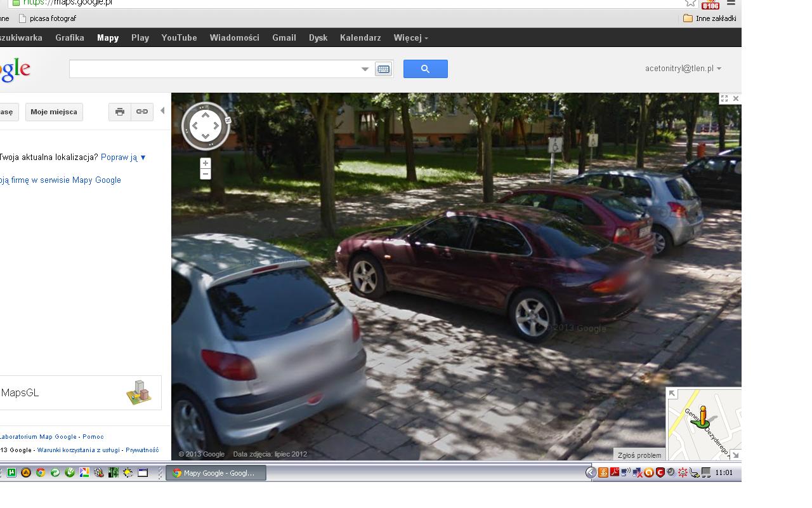Image resolution: width=812 pixels, height=508 pixels.
Task: Open the on-screen keyboard input tool
Action: coord(383,69)
